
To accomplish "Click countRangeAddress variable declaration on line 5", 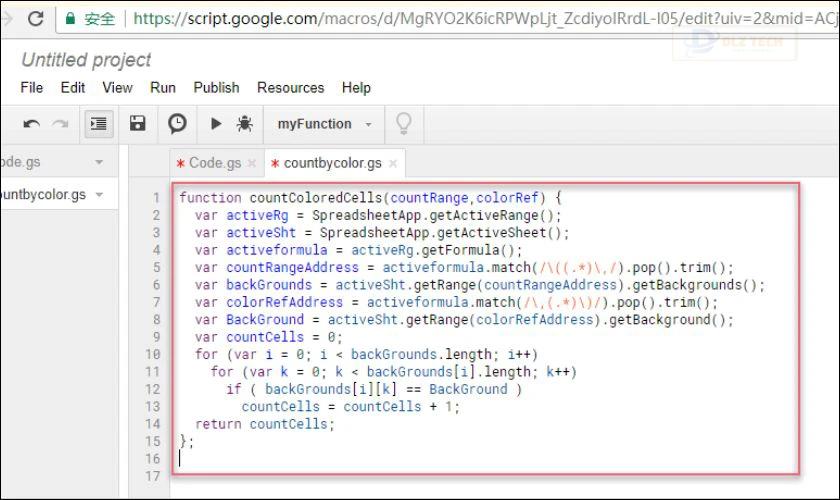I will coord(292,267).
